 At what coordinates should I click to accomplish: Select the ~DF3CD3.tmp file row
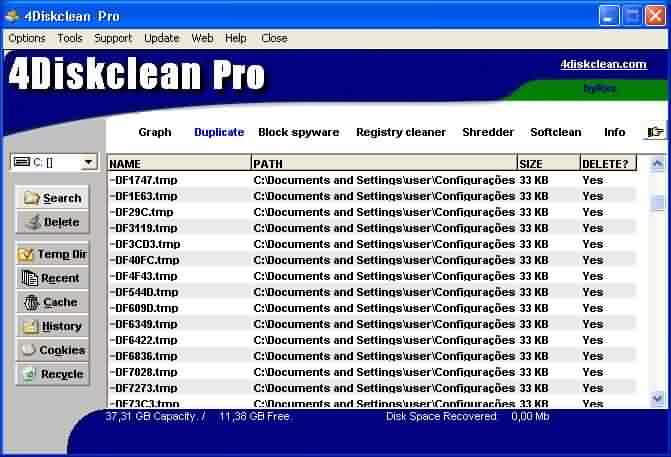click(371, 244)
